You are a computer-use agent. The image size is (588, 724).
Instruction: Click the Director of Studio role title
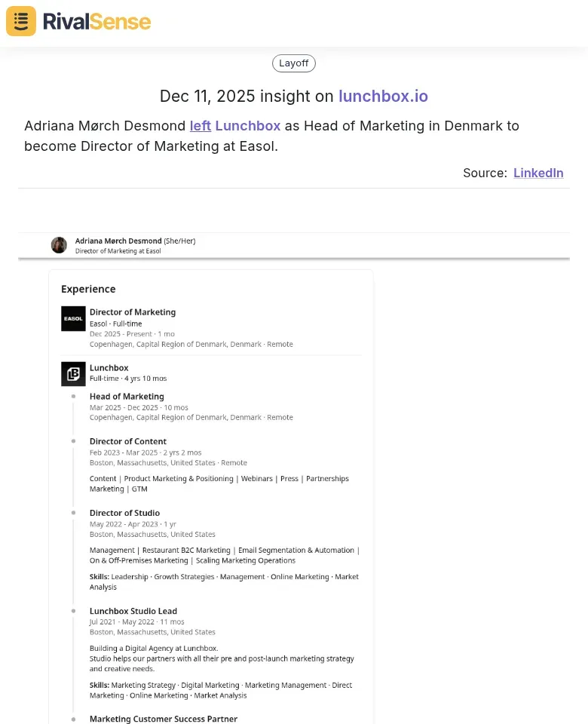pyautogui.click(x=124, y=514)
